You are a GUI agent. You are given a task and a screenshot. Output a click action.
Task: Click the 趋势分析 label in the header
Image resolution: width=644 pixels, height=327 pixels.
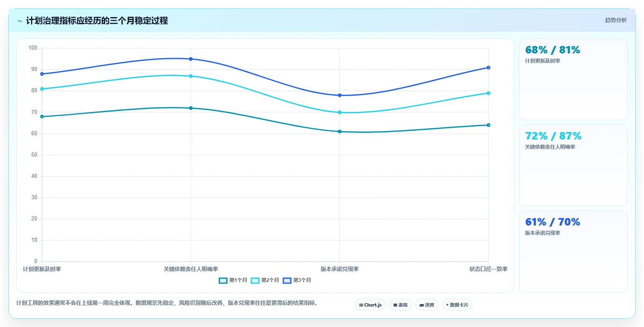[616, 20]
